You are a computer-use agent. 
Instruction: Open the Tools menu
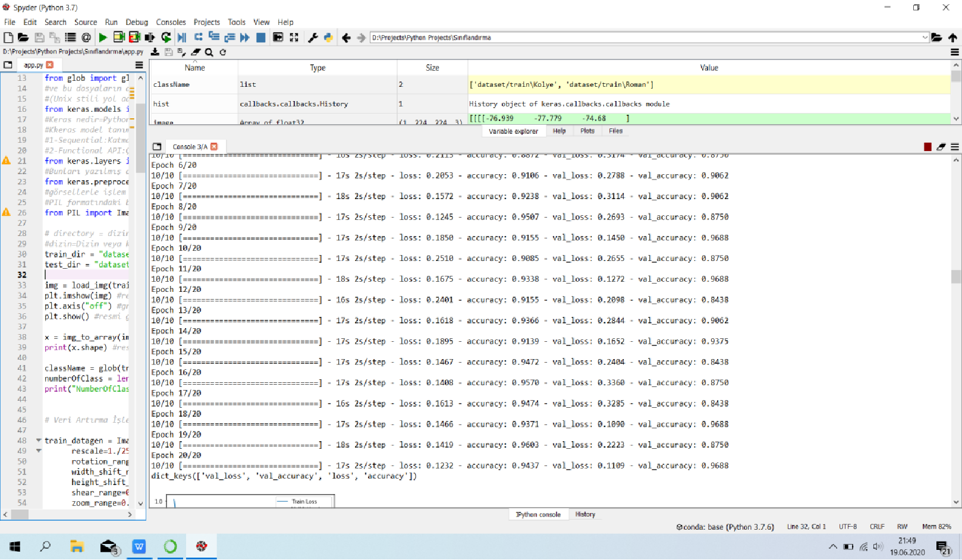237,22
